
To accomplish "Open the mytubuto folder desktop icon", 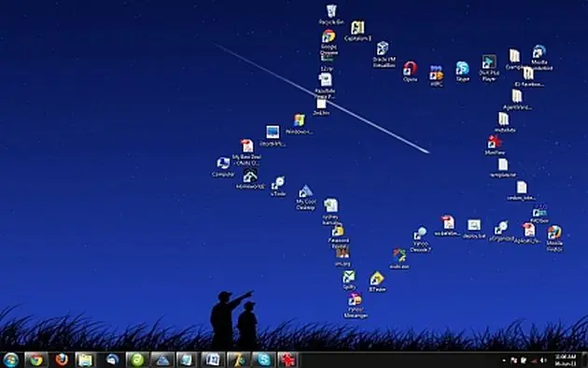I will point(504,120).
